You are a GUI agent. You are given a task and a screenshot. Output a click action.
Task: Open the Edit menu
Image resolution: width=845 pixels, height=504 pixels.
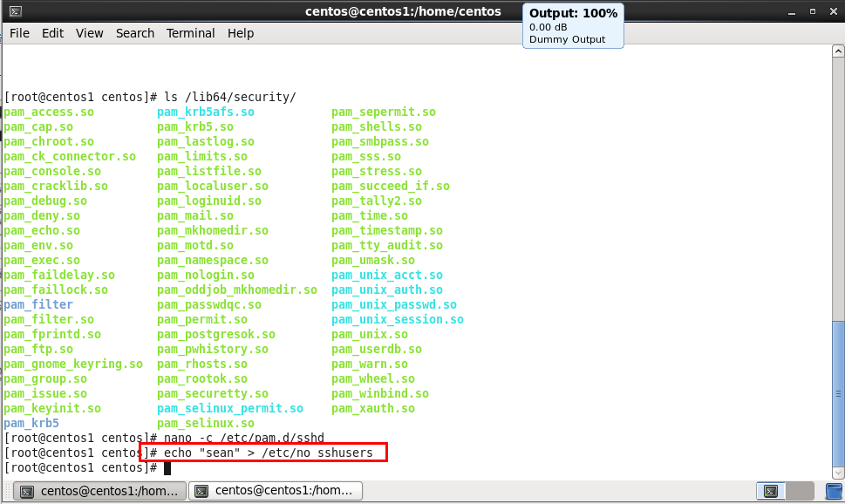pos(53,33)
